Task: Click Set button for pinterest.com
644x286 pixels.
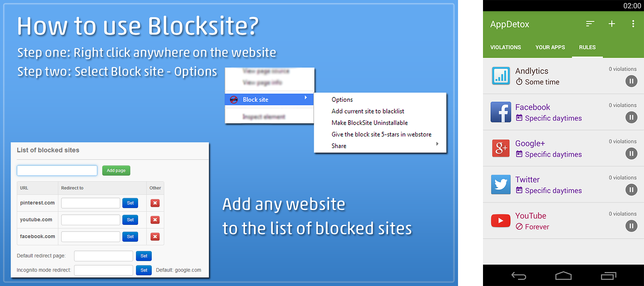Action: point(130,203)
